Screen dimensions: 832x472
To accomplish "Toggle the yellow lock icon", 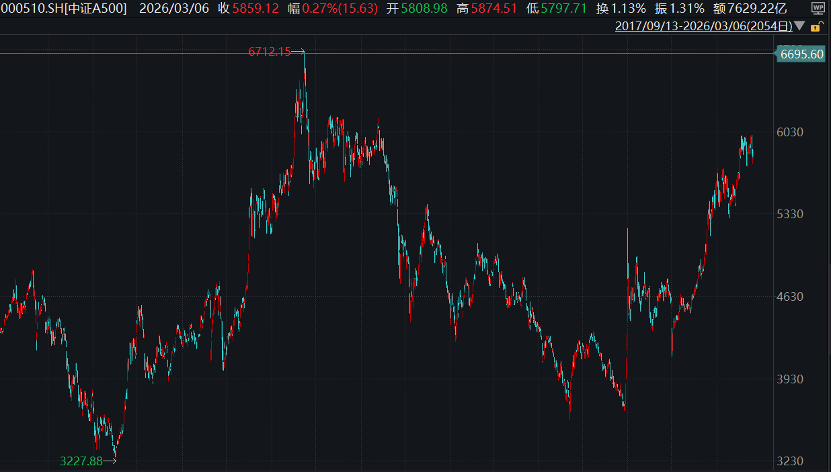I will [816, 26].
